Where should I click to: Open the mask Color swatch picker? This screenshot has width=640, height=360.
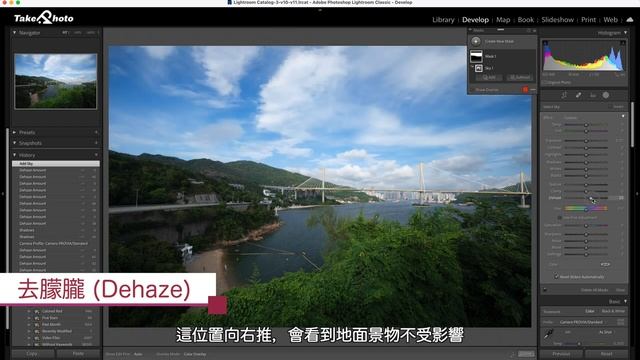pyautogui.click(x=605, y=264)
